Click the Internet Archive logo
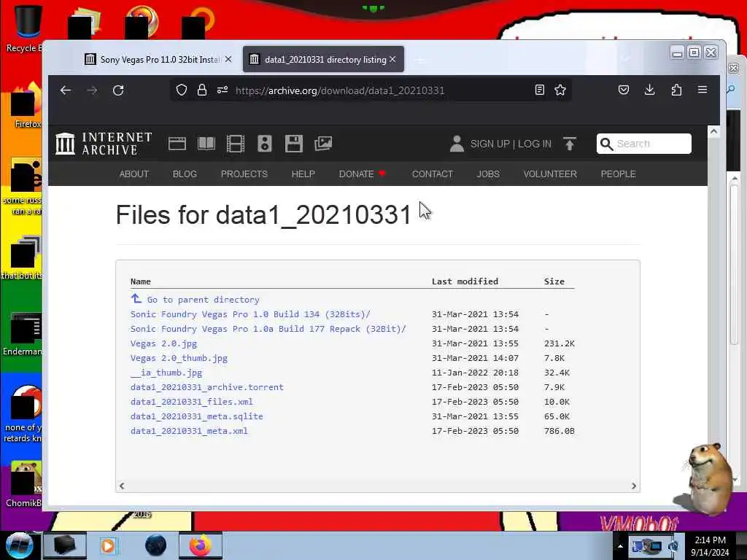747x560 pixels. point(104,144)
